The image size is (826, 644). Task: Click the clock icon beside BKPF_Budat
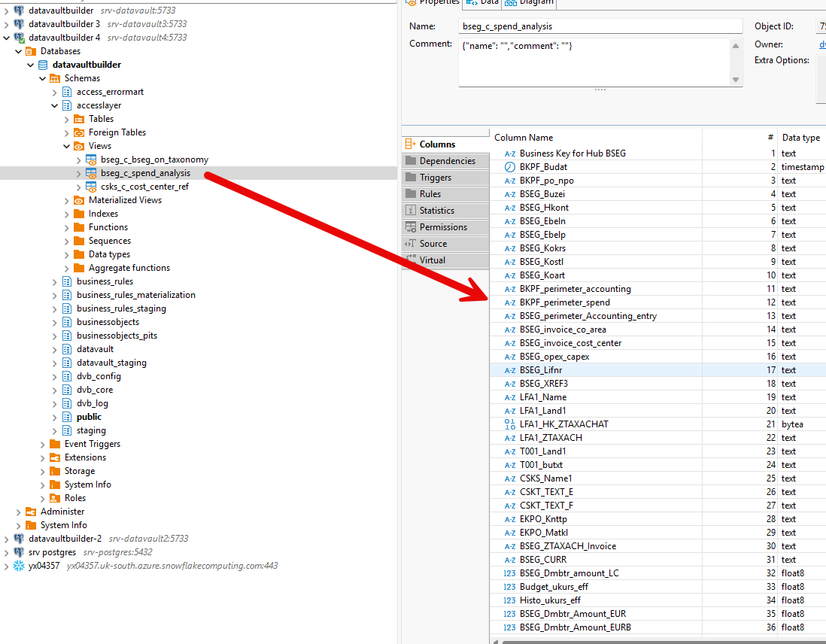[x=509, y=167]
